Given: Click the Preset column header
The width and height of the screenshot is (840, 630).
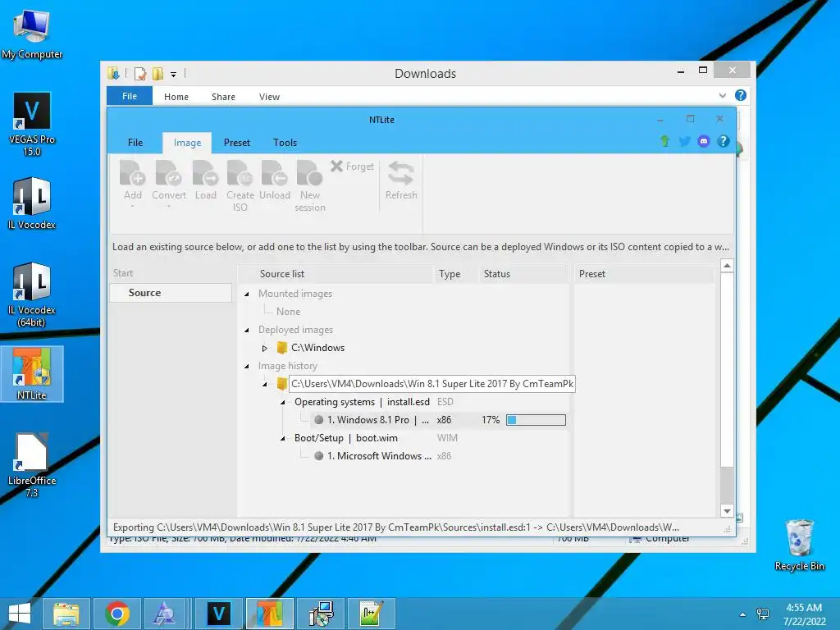Looking at the screenshot, I should (x=644, y=274).
